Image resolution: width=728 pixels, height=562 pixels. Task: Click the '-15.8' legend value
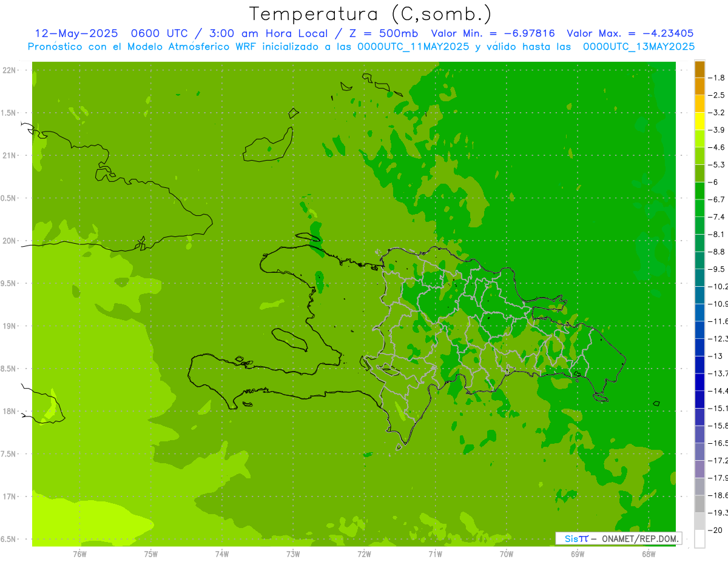tap(718, 426)
